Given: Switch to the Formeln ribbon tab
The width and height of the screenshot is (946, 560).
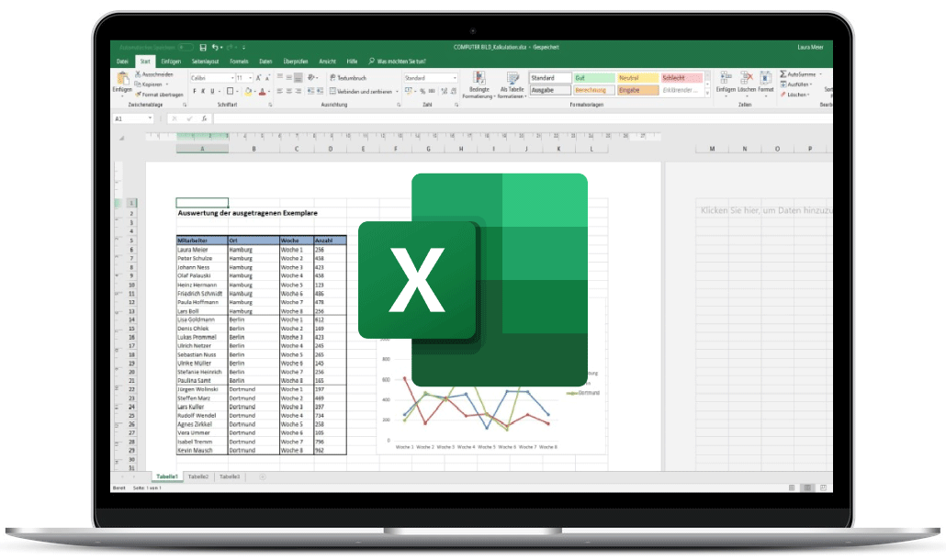Looking at the screenshot, I should tap(239, 62).
